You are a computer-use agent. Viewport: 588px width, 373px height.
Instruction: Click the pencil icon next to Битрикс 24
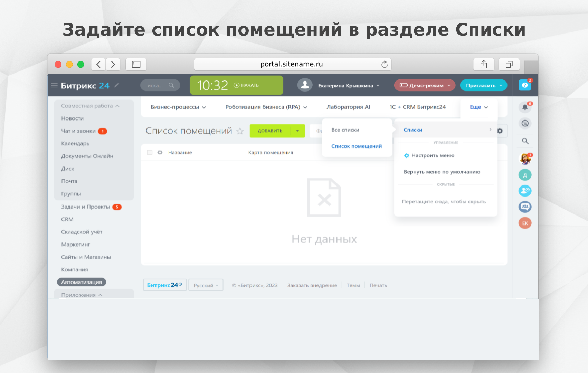tap(117, 85)
